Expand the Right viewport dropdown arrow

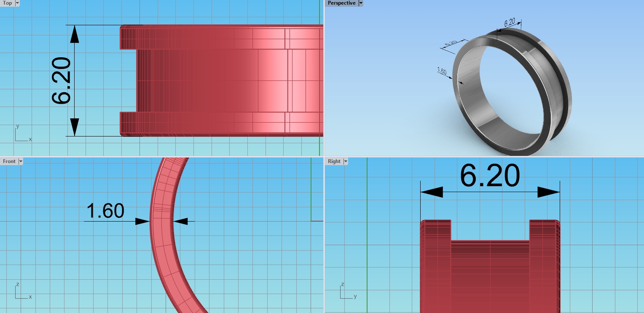pos(346,161)
